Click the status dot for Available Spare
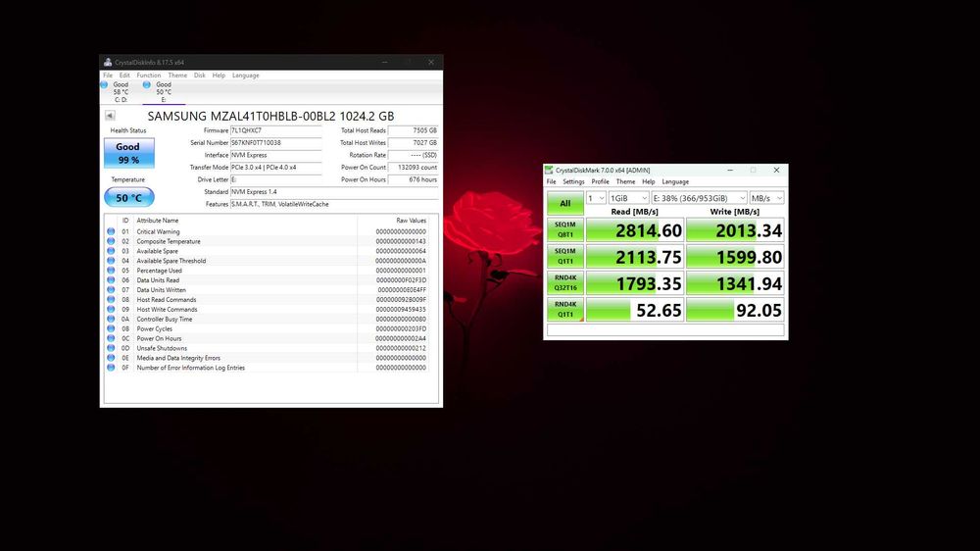980x551 pixels. (x=111, y=251)
